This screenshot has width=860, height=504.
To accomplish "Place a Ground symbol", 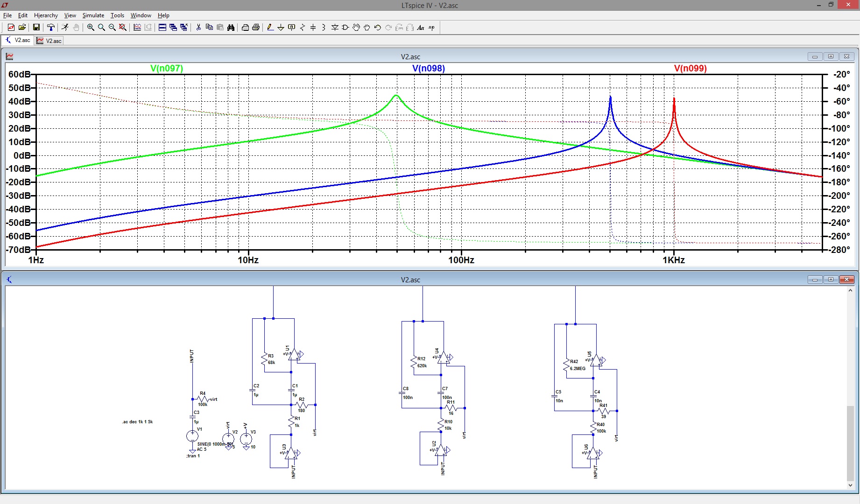I will click(281, 28).
